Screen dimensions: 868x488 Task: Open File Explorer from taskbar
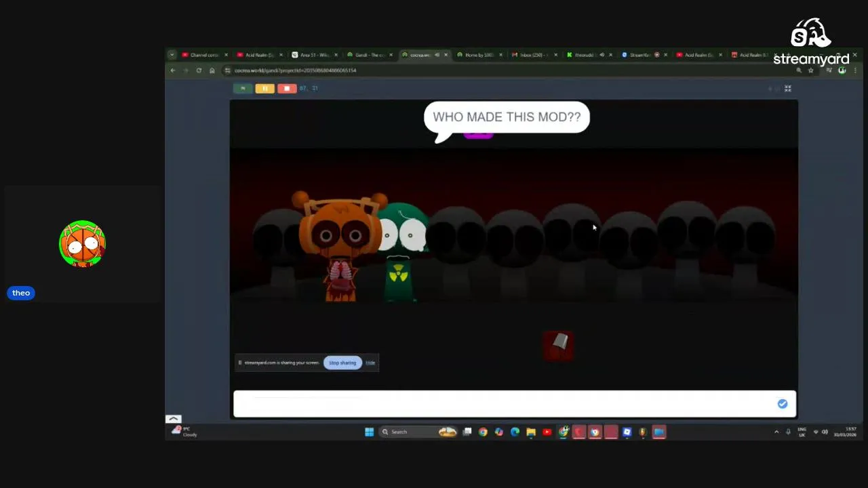point(531,432)
